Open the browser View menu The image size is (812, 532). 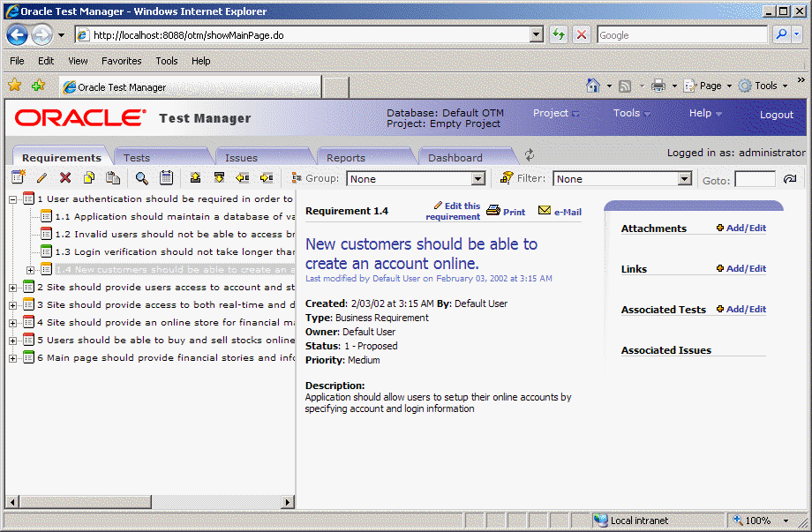pos(79,61)
